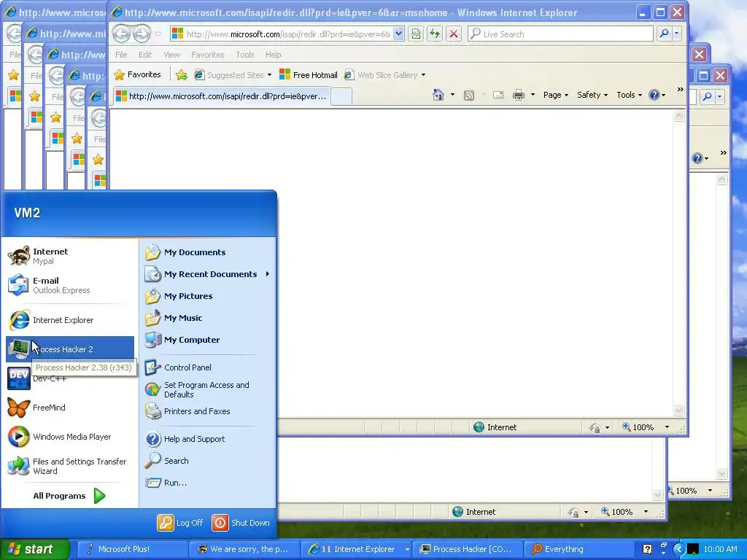This screenshot has height=560, width=747.
Task: Click the 'We are sorry' taskbar button
Action: [244, 549]
